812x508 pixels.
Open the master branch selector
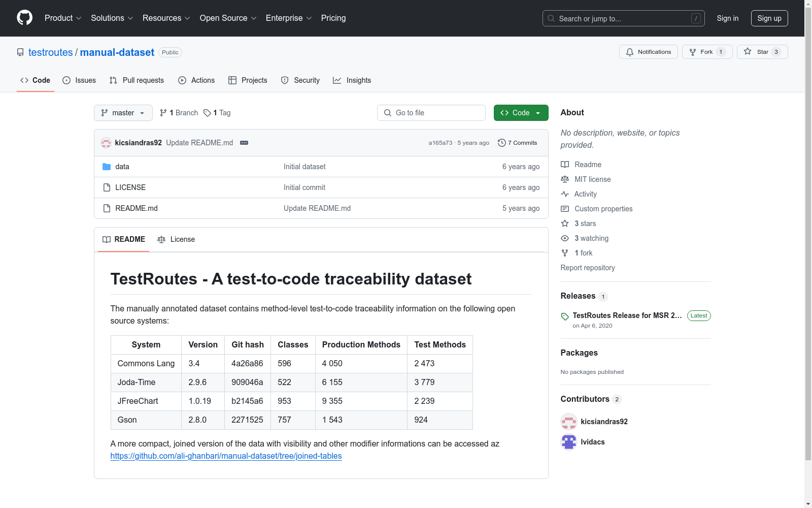pos(123,113)
